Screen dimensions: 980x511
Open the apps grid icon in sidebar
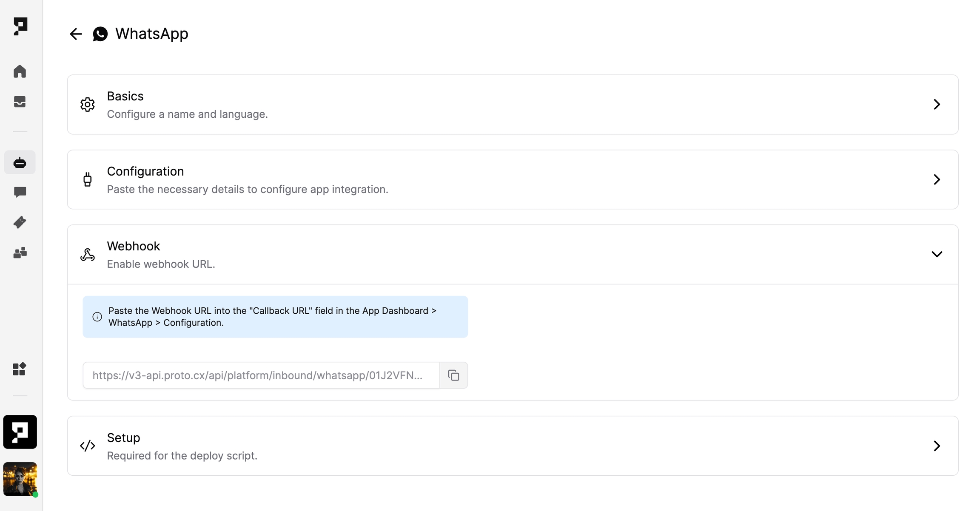pyautogui.click(x=20, y=369)
